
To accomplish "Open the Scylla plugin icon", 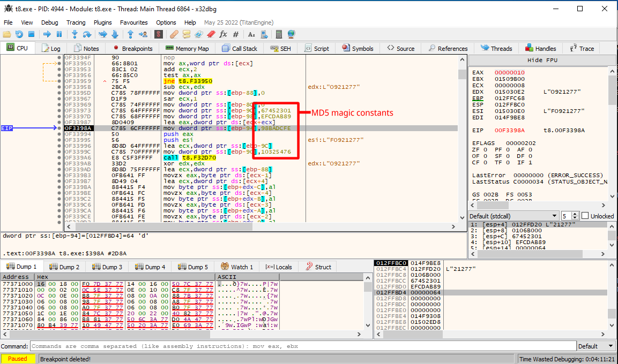I will (159, 34).
